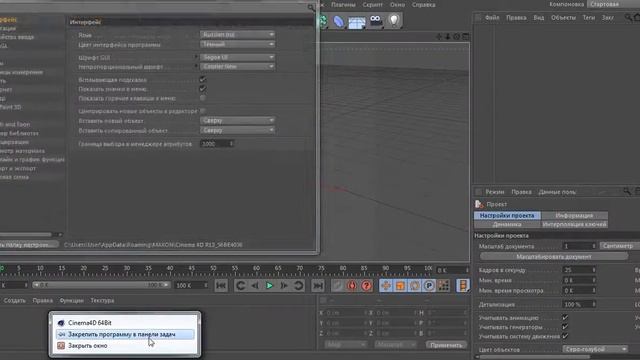
Task: Open the coordinate size mode dropdown beside the Применить button
Action: 395,345
